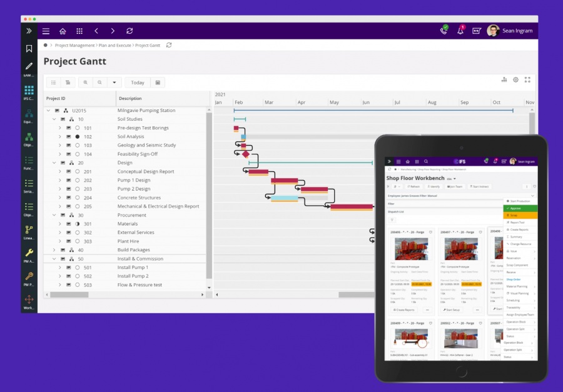Expand group 40 Build Packages
The height and width of the screenshot is (392, 563).
[x=54, y=250]
